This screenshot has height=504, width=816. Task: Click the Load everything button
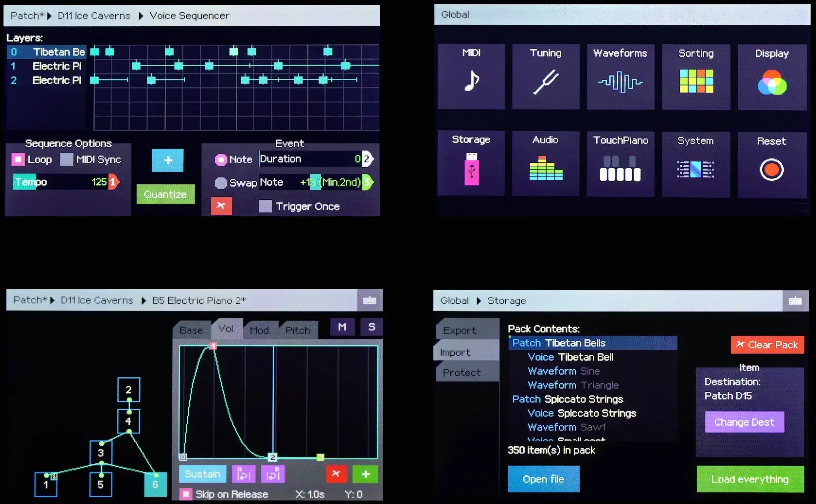[x=750, y=479]
